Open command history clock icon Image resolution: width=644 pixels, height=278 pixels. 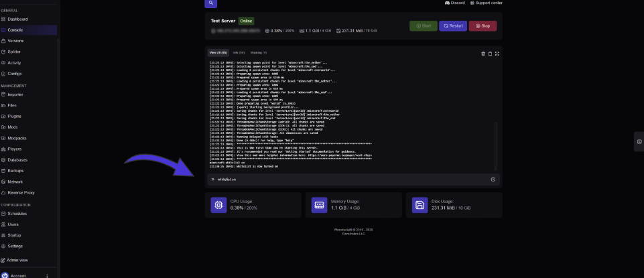[x=493, y=180]
